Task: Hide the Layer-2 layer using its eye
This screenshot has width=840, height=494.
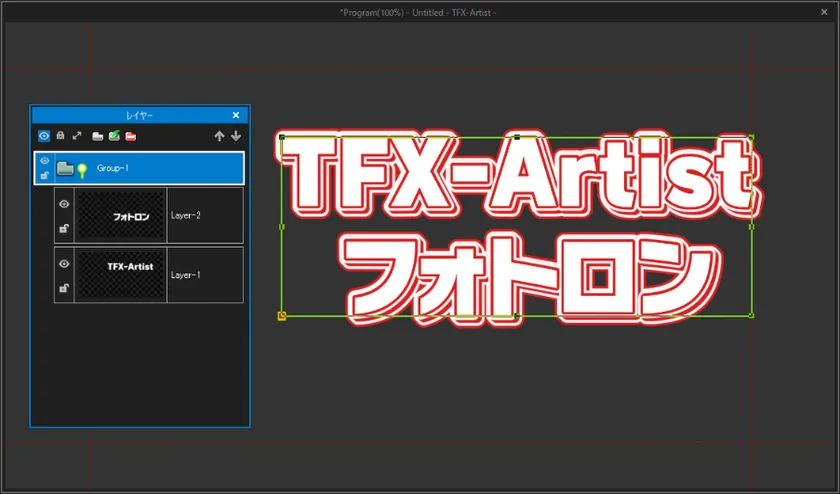Action: [x=64, y=204]
